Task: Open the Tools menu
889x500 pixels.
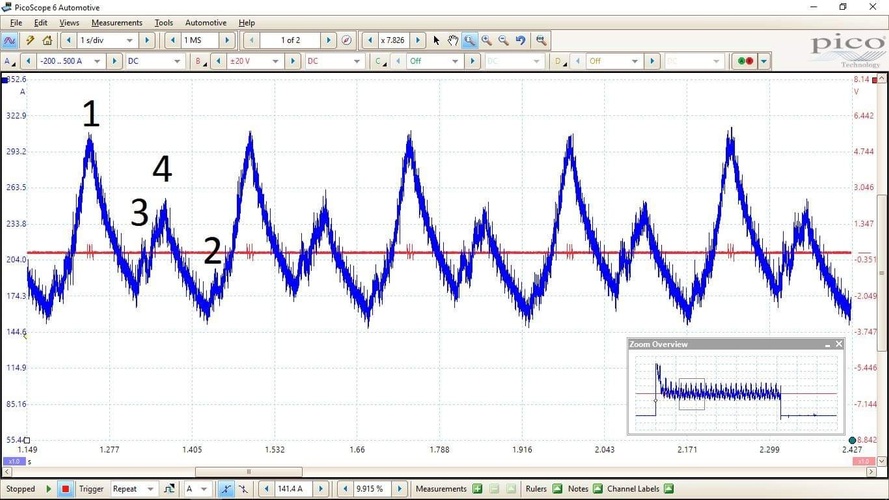Action: [x=164, y=23]
